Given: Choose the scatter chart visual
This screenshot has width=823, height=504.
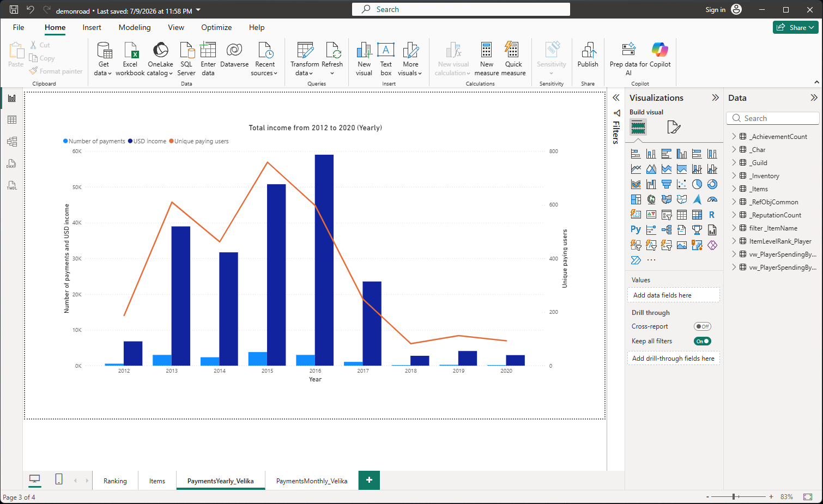Looking at the screenshot, I should (681, 184).
